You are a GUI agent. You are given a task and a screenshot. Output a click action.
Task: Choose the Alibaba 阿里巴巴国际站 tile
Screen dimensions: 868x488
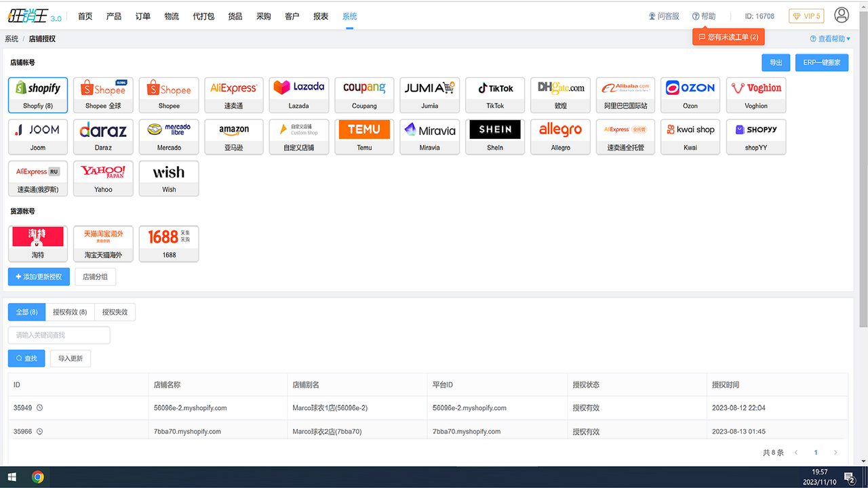click(x=625, y=95)
